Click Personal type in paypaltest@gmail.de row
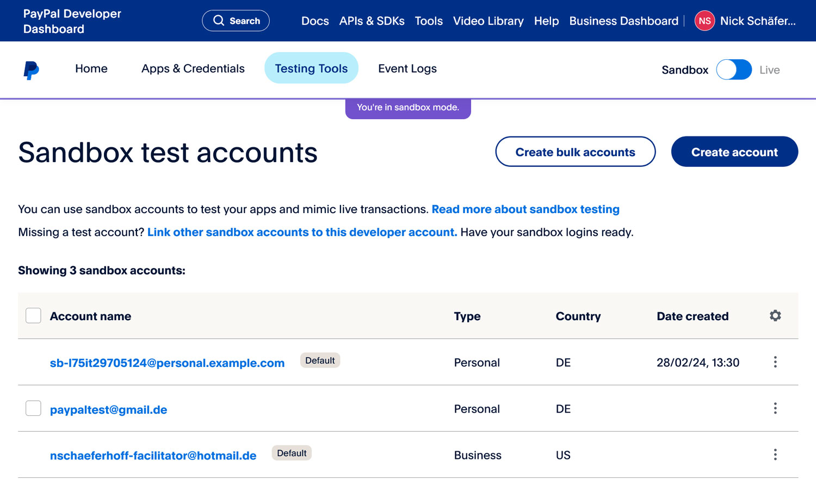Screen dimensions: 816x504 click(x=477, y=409)
